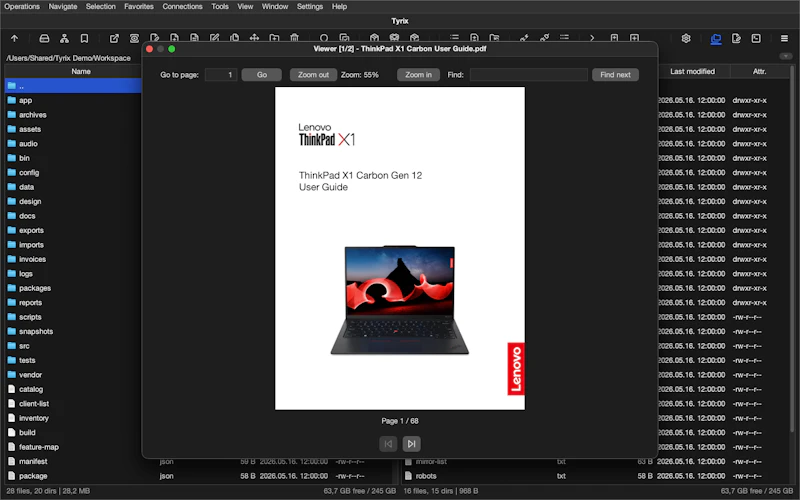Open the gear settings icon in toolbar
This screenshot has width=800, height=500.
[686, 38]
